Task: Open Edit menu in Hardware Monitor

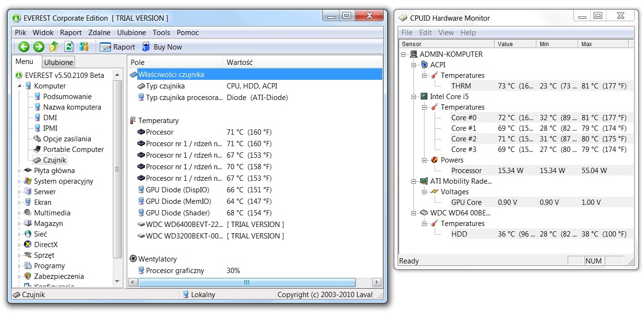Action: click(425, 33)
